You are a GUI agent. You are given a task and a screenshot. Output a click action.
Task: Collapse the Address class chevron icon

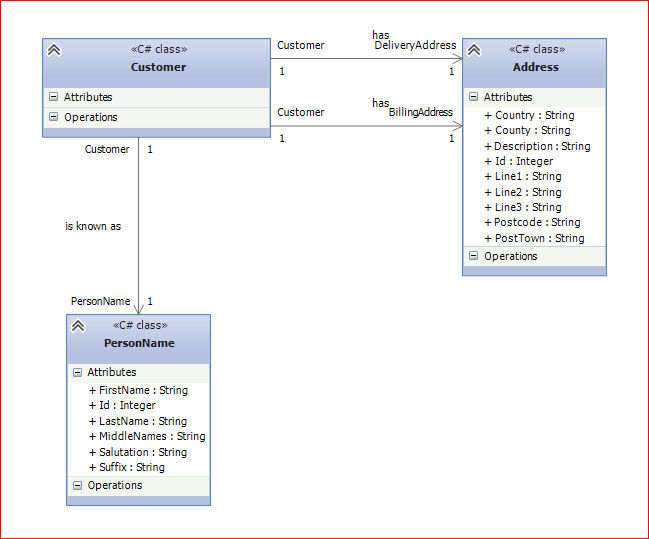[474, 50]
